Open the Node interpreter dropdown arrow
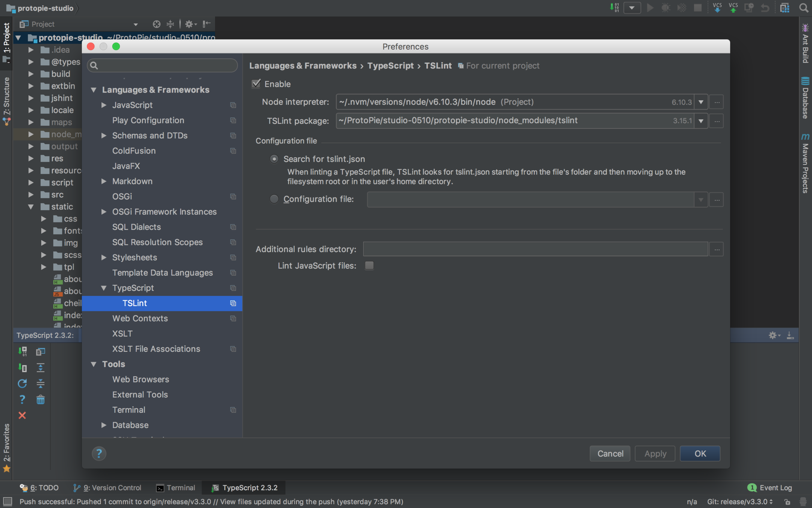The height and width of the screenshot is (508, 812). (x=701, y=102)
